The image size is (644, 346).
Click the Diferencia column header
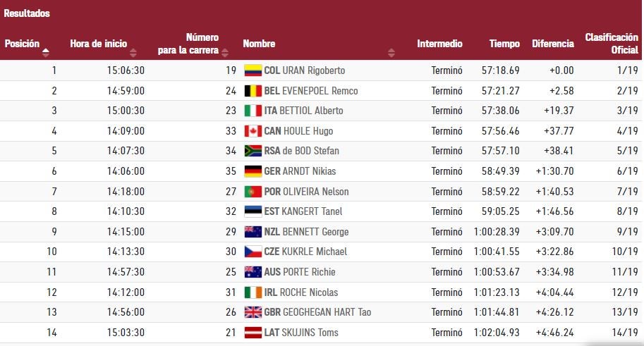(x=552, y=44)
